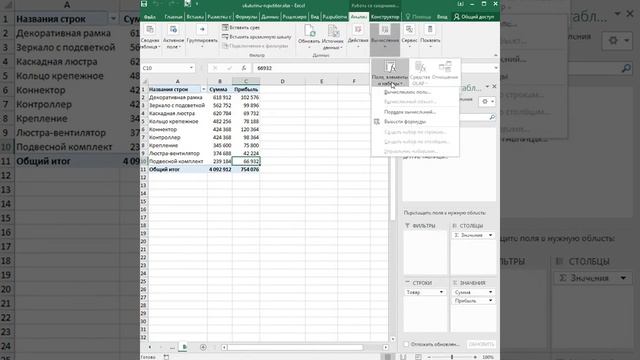Switch to the Вид tab

tap(315, 17)
